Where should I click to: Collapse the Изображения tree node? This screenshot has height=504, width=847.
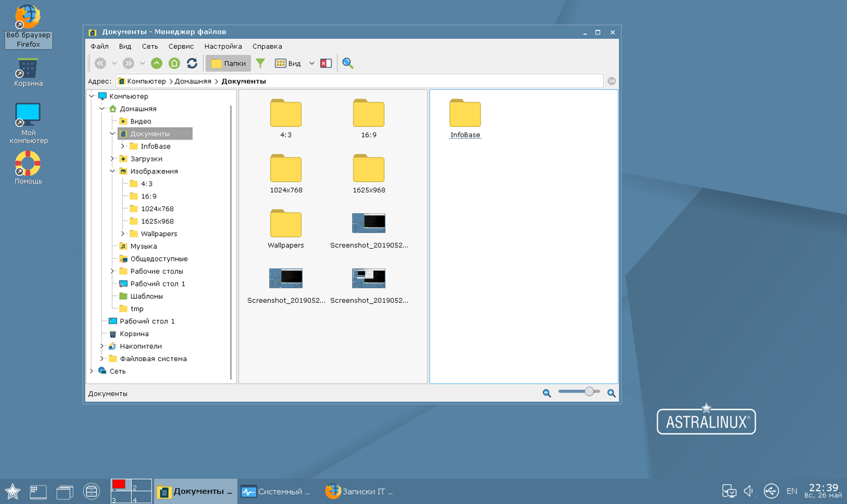point(113,171)
